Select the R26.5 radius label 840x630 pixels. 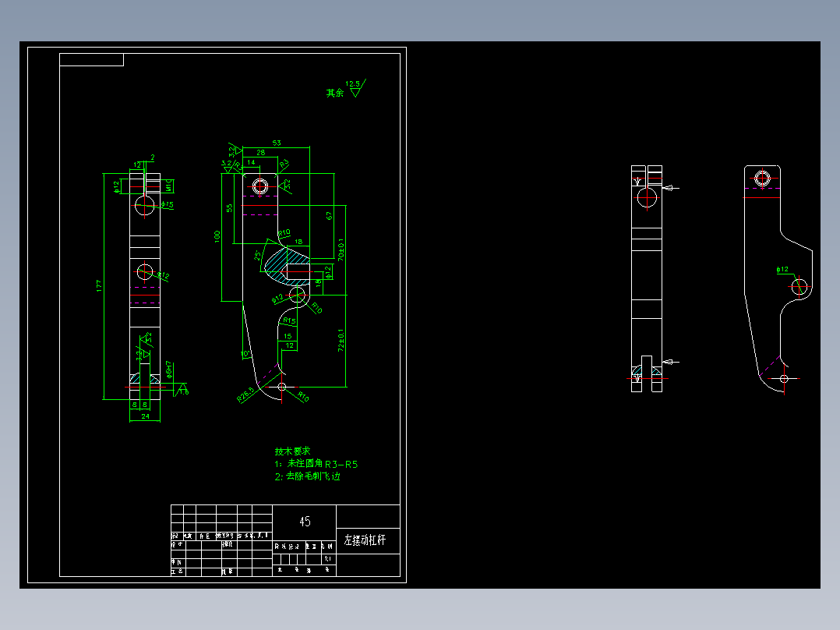(246, 395)
